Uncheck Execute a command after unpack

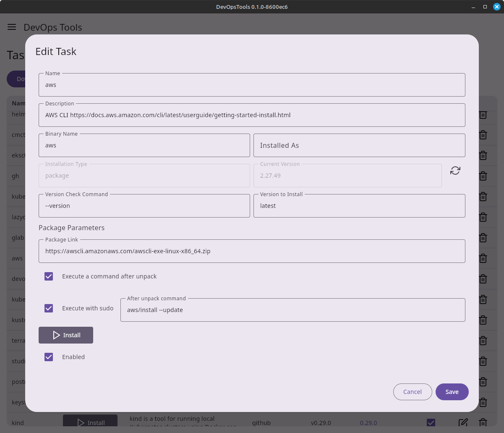(x=49, y=276)
